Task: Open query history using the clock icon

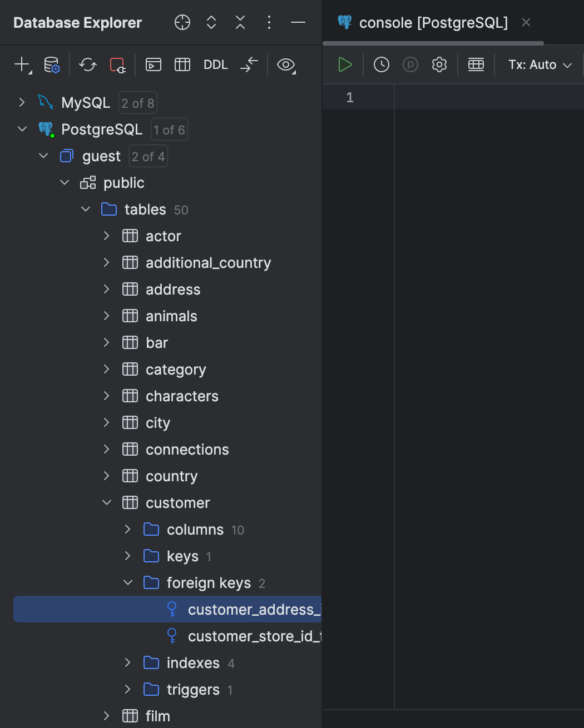Action: pos(381,64)
